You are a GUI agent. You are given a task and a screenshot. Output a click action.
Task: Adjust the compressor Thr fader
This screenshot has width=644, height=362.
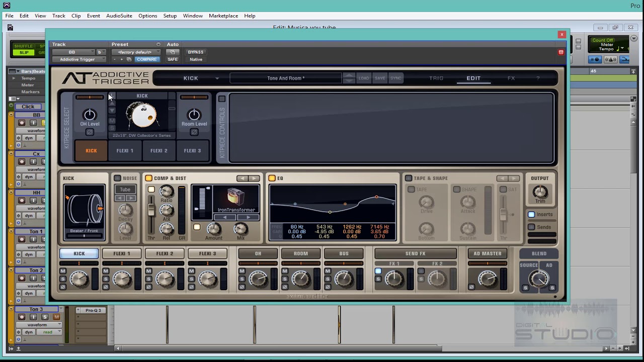click(151, 210)
